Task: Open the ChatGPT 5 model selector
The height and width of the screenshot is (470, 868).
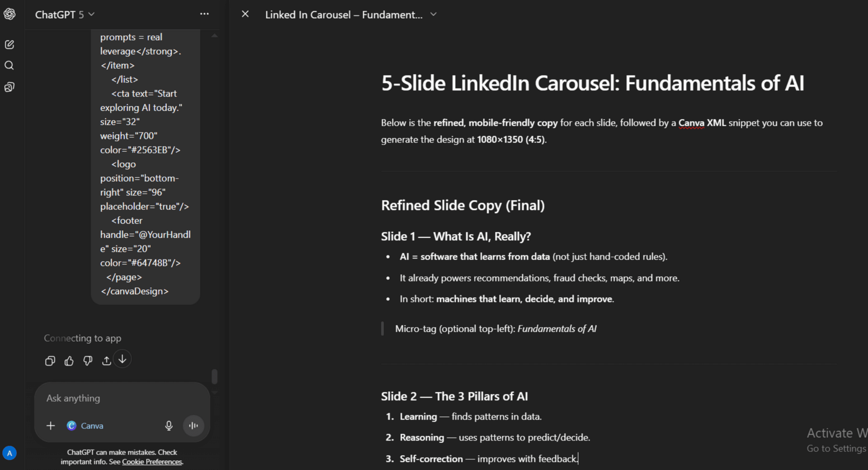Action: coord(65,14)
